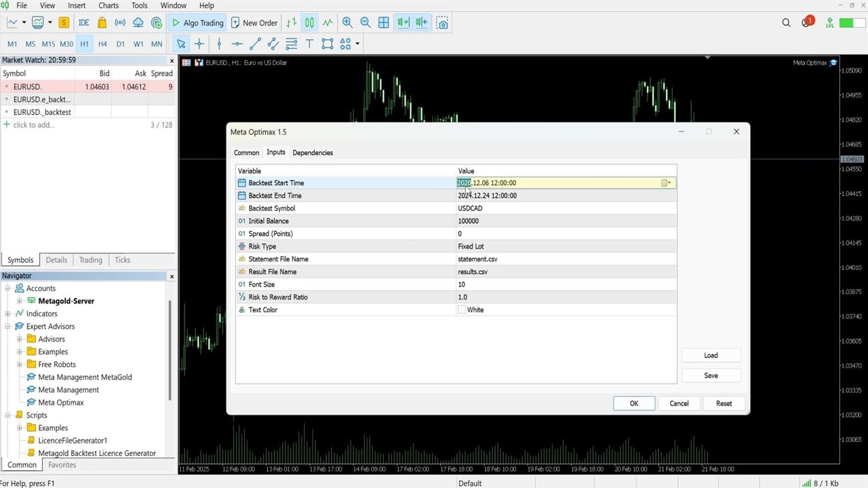Screen dimensions: 868x488
Task: Click the zoom in magnifier icon
Action: click(347, 22)
